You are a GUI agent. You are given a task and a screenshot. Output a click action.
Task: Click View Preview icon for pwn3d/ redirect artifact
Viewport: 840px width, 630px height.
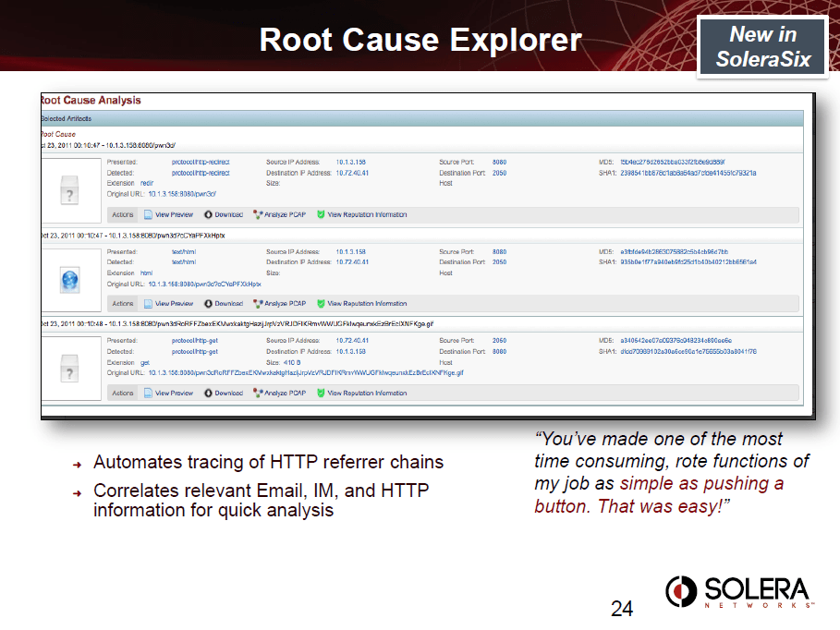coord(149,215)
